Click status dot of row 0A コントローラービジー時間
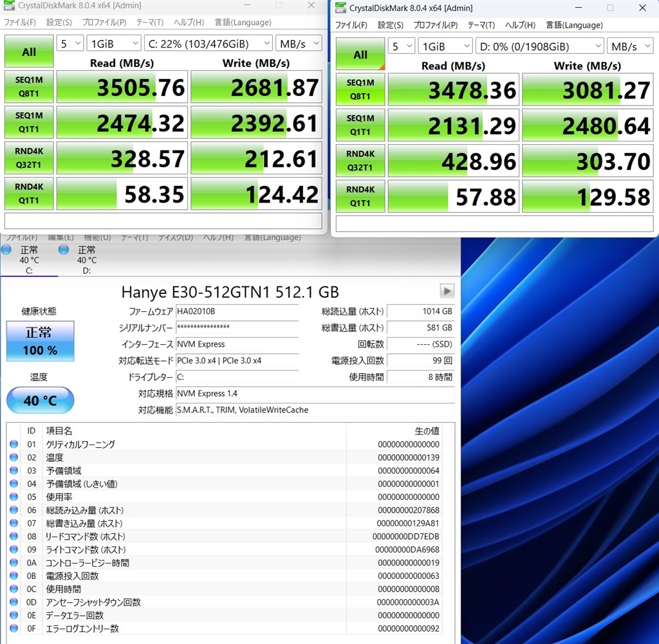This screenshot has height=644, width=659. pos(14,562)
